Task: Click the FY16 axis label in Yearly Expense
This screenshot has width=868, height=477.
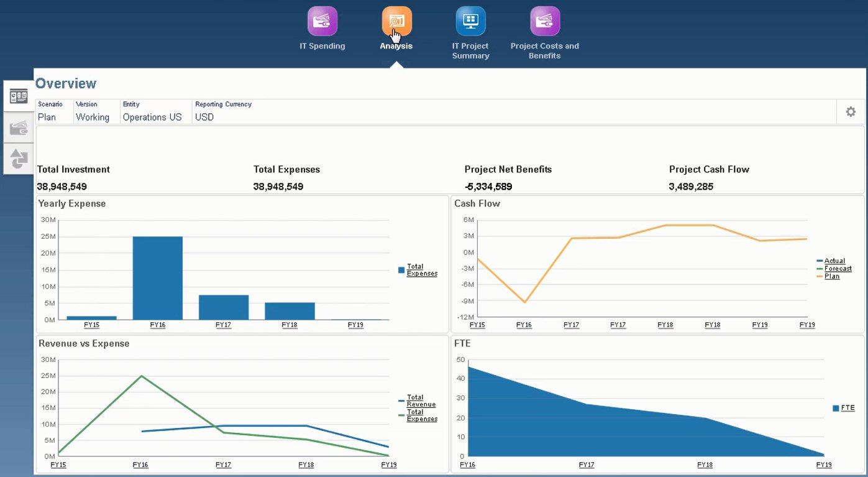Action: tap(157, 325)
